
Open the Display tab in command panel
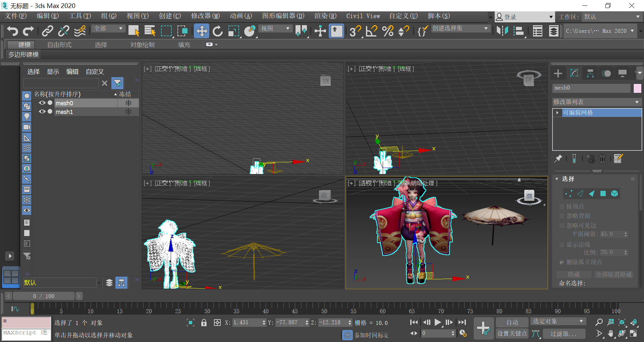click(x=623, y=73)
